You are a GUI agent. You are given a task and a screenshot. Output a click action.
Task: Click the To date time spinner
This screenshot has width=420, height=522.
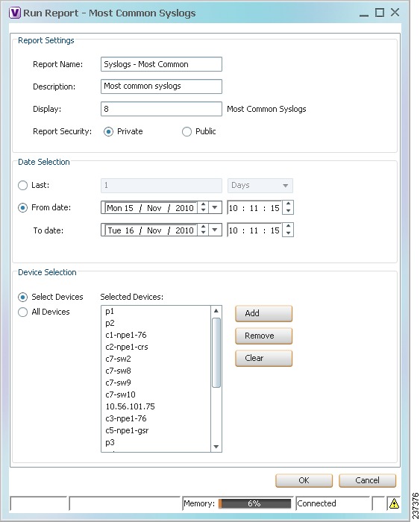pyautogui.click(x=288, y=230)
